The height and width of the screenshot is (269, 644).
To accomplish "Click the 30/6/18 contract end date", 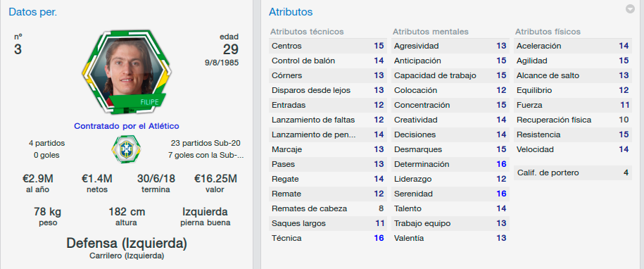I will pyautogui.click(x=156, y=179).
